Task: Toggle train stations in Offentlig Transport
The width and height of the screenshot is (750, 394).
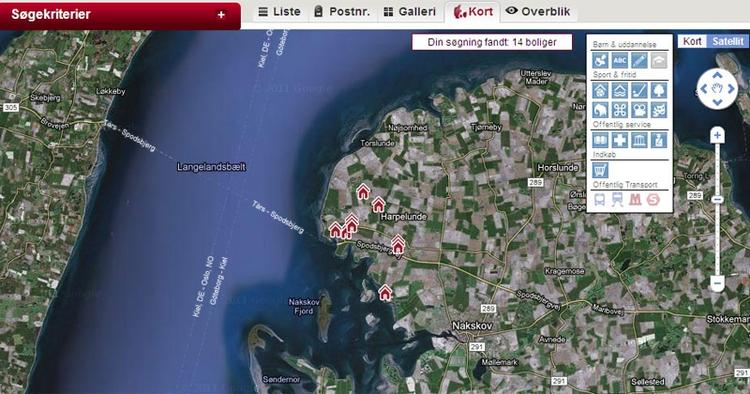Action: click(617, 199)
